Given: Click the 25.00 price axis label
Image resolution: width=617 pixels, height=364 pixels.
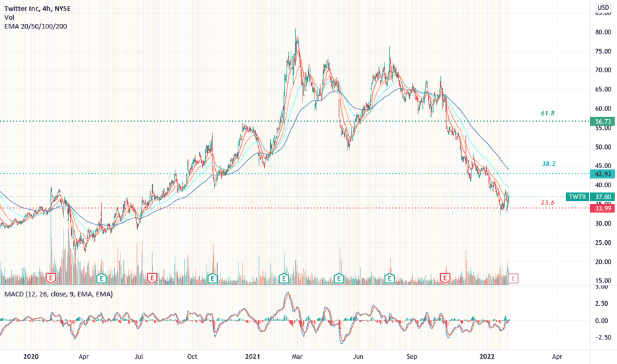Looking at the screenshot, I should click(x=603, y=243).
